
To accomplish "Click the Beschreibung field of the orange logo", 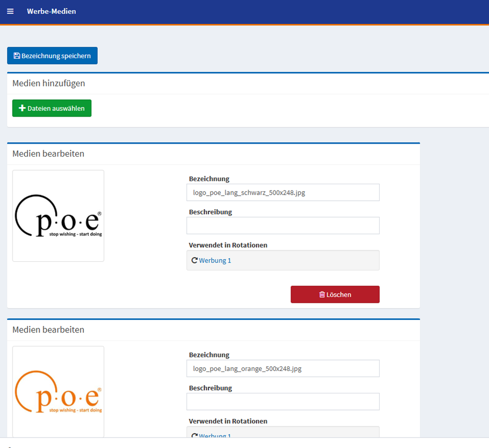I will coord(283,402).
